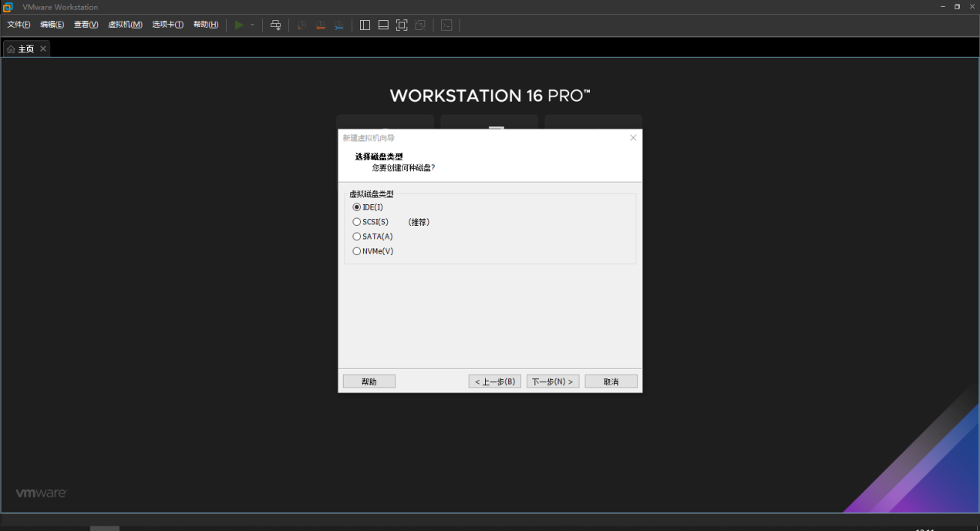
Task: Select the IDE(I) disk type
Action: point(357,207)
